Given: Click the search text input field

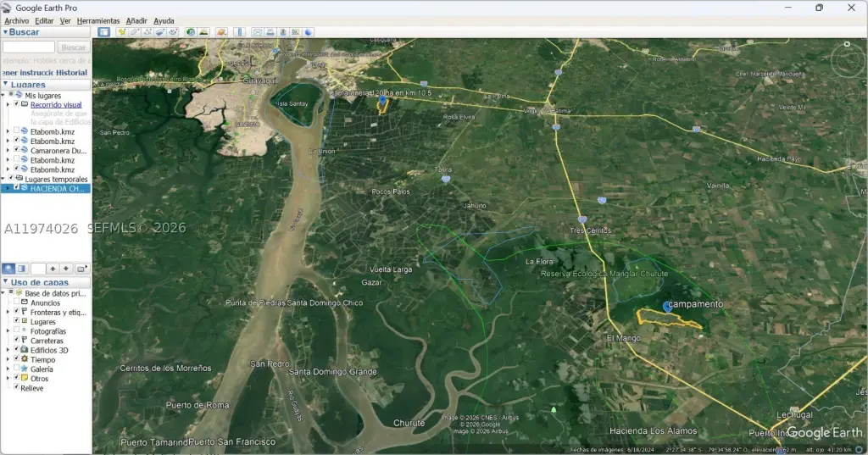Looking at the screenshot, I should pos(29,47).
